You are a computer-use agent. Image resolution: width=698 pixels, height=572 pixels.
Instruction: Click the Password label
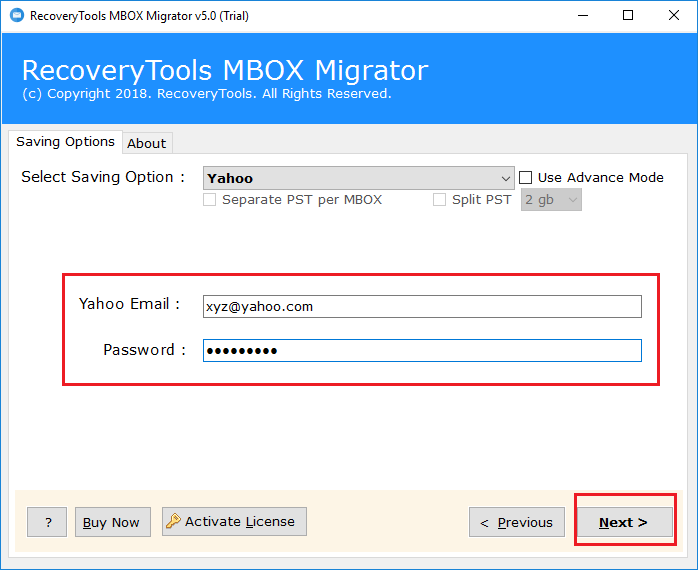click(x=144, y=350)
